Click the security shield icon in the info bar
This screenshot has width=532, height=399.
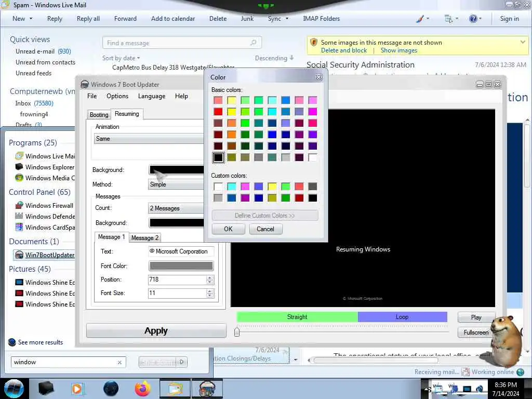point(314,43)
